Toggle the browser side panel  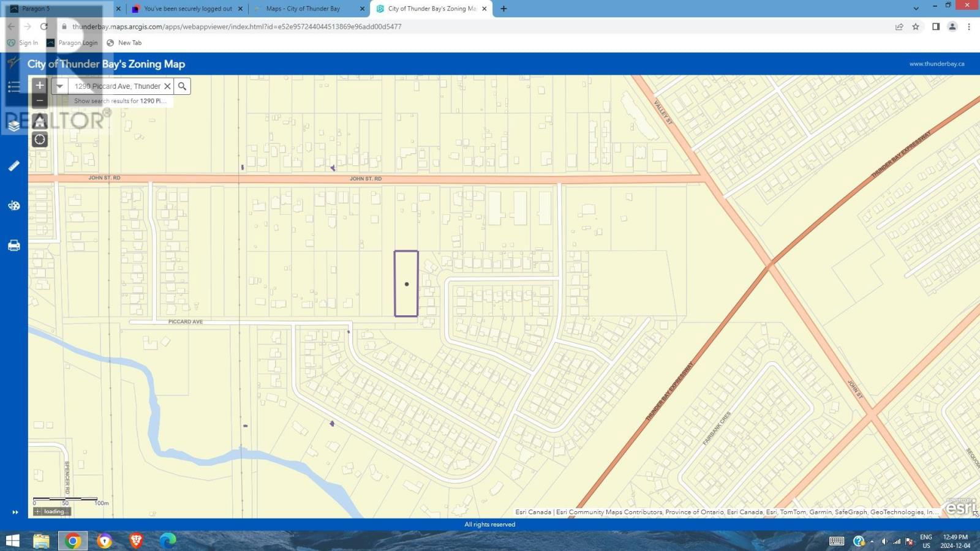935,26
